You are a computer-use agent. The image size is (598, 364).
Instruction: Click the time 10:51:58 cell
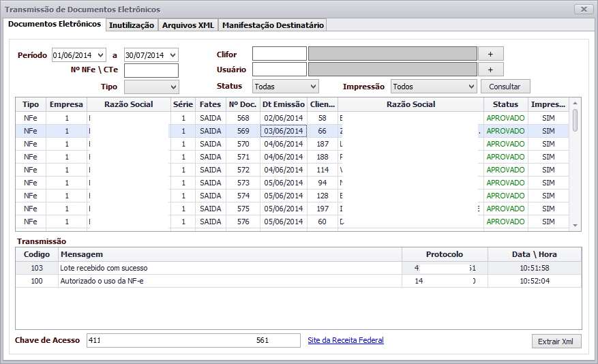coord(535,269)
